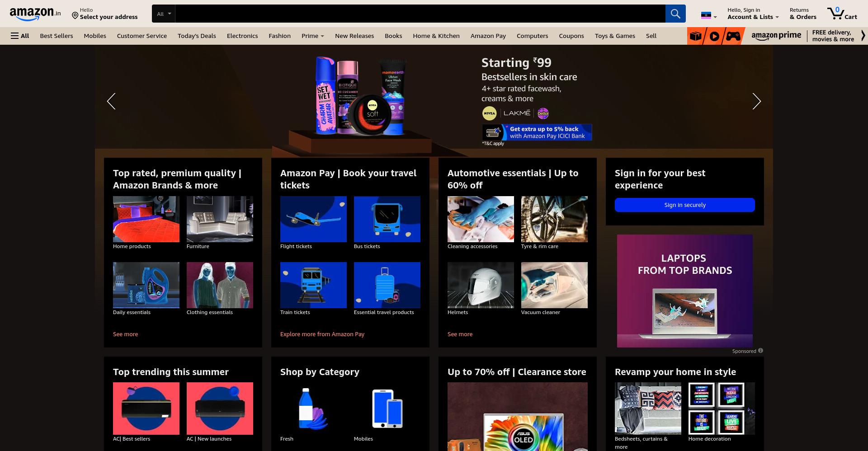Open the Fashion nav item
This screenshot has width=868, height=451.
[279, 36]
